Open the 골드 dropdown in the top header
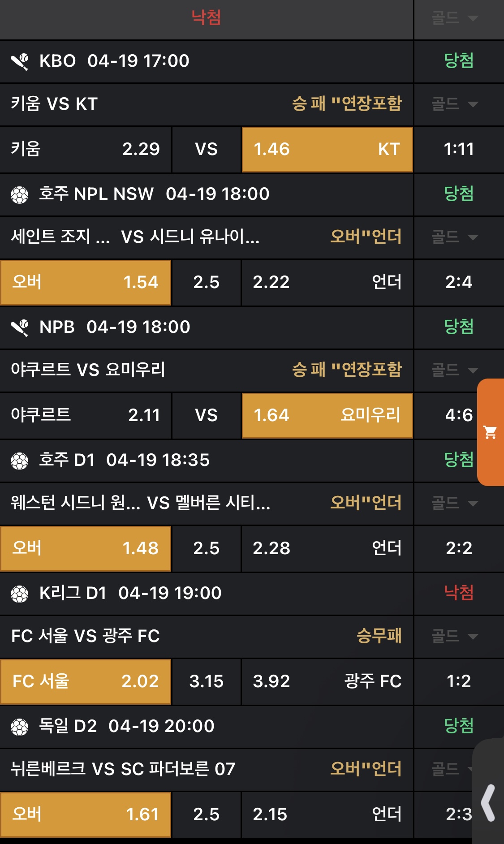504x844 pixels. [x=455, y=18]
